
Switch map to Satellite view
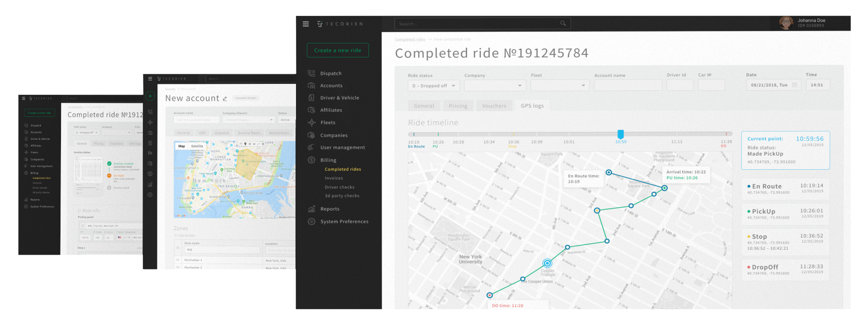click(x=197, y=146)
